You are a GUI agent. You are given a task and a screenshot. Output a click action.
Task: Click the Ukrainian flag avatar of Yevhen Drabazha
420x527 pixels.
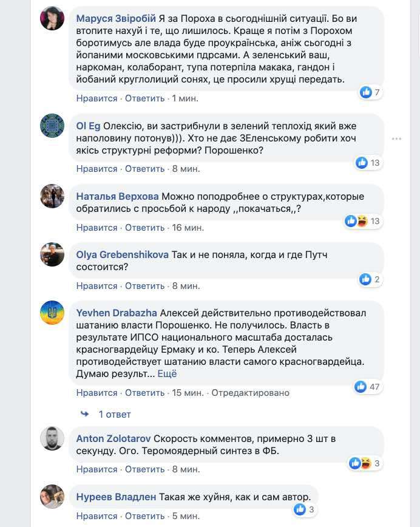52,314
